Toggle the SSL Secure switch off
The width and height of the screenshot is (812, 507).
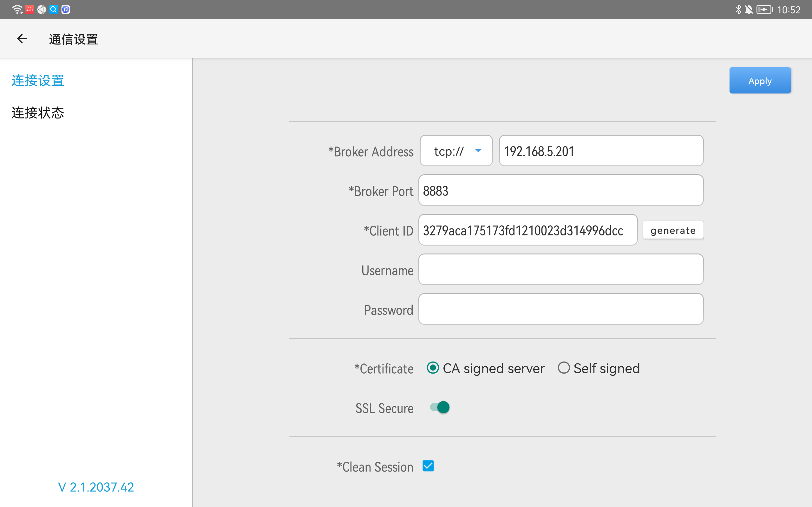440,408
